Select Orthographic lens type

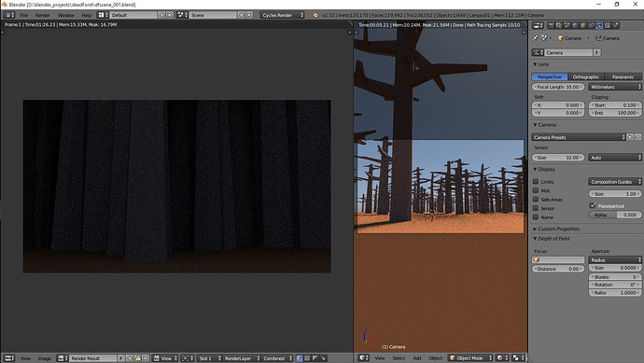pos(586,77)
